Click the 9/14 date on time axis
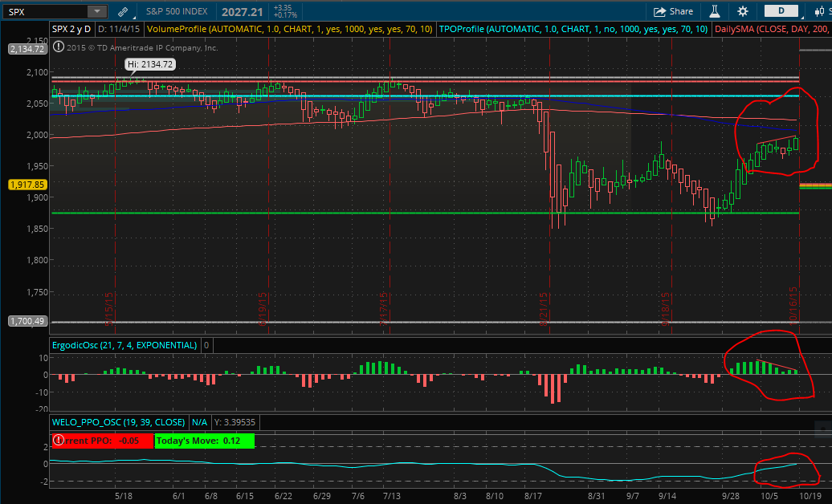The image size is (832, 504). click(667, 496)
